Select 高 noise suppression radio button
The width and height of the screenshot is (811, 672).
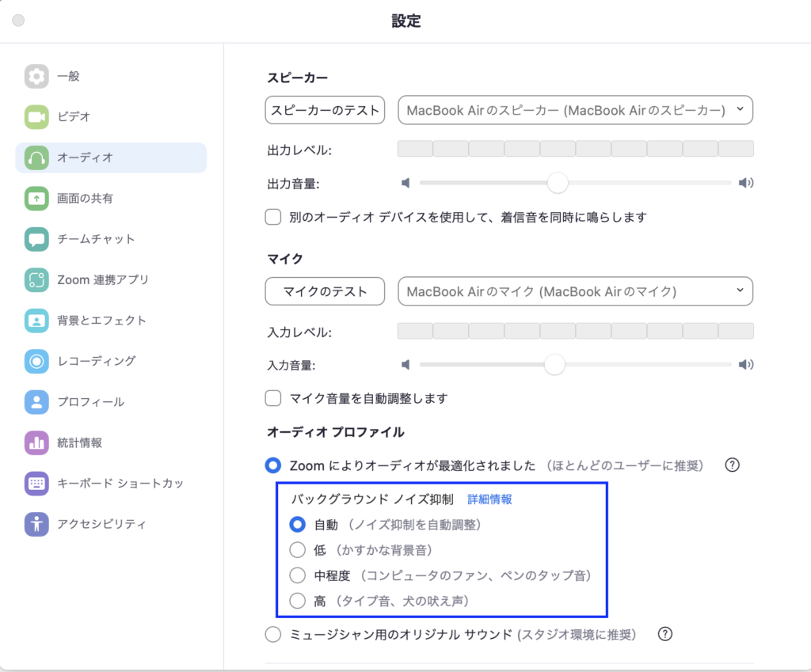click(x=298, y=601)
